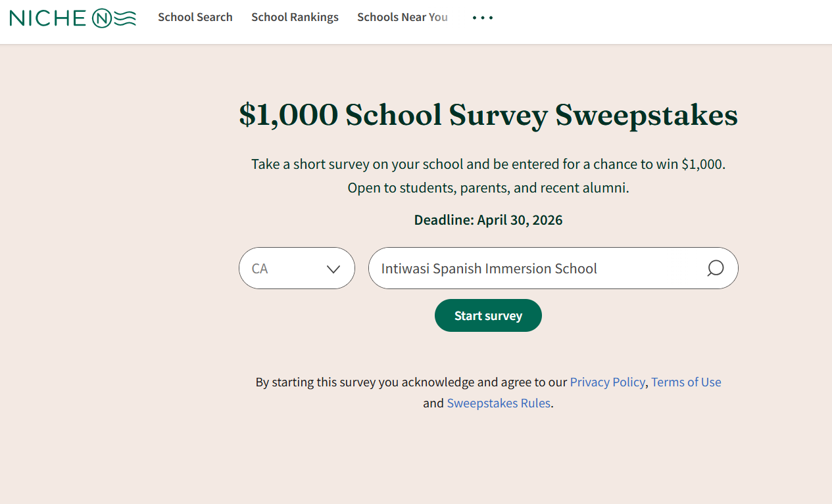This screenshot has height=504, width=832.
Task: Open the Privacy Policy link
Action: (607, 382)
